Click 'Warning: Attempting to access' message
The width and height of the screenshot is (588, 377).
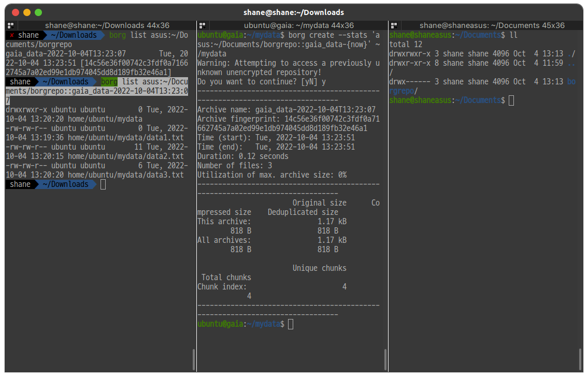tap(289, 68)
